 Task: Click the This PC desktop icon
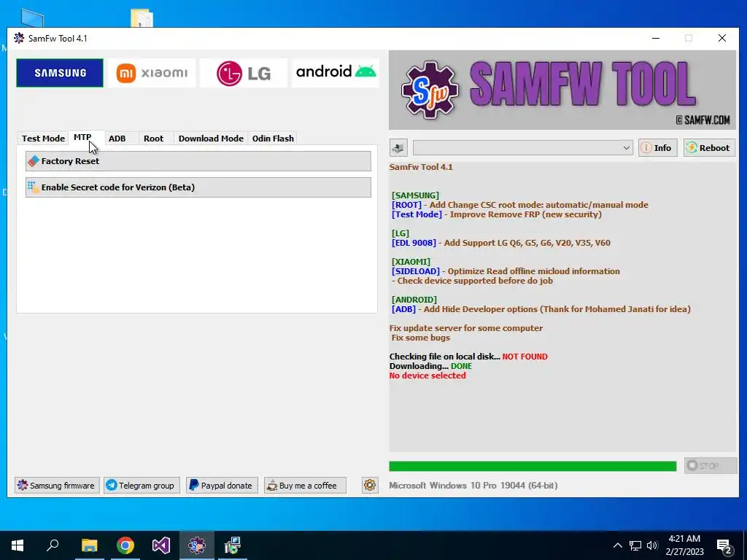[32, 18]
